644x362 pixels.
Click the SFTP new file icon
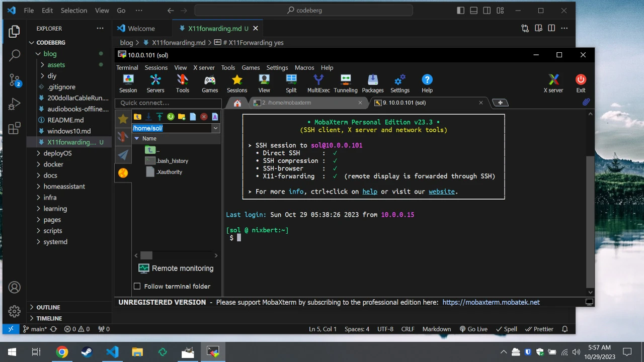[x=193, y=117]
